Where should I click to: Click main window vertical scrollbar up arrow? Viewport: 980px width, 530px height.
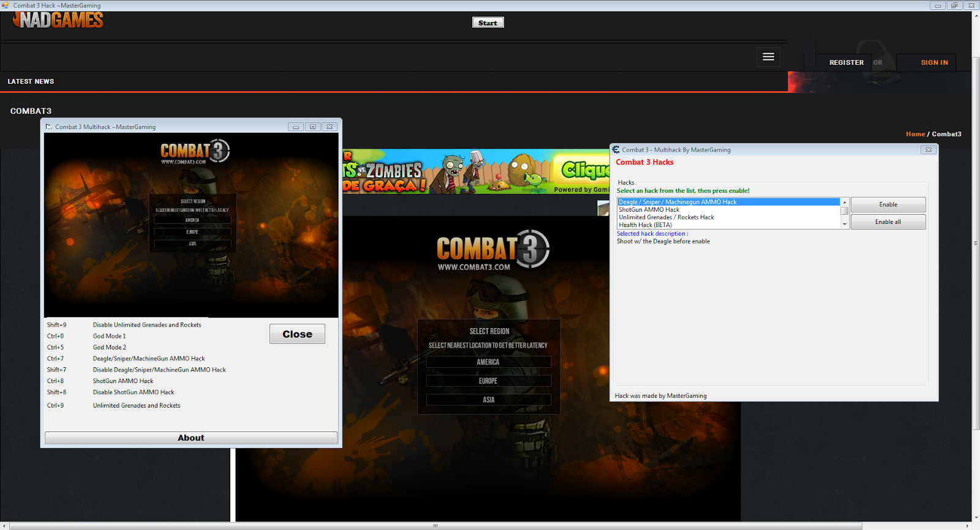point(975,15)
